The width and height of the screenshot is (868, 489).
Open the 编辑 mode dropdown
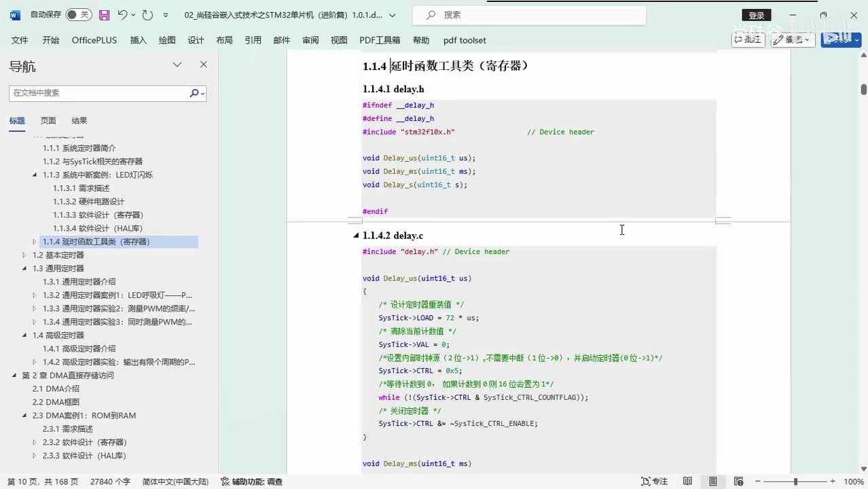click(793, 39)
